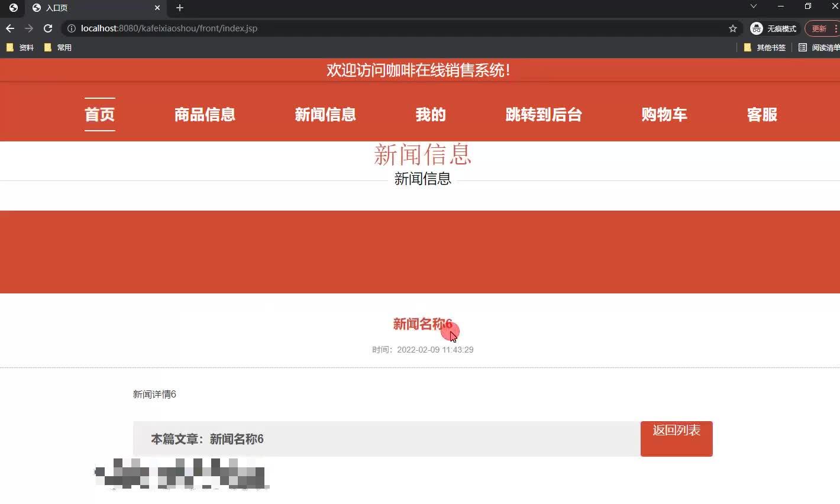Restore the browser window size
Image resolution: width=840 pixels, height=504 pixels.
(x=808, y=7)
